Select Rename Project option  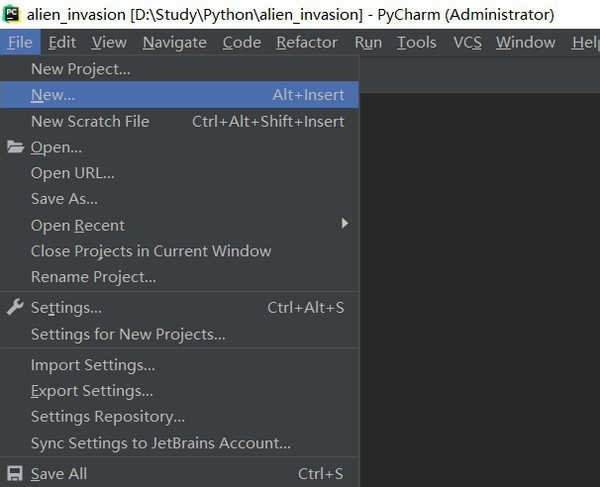tap(93, 277)
